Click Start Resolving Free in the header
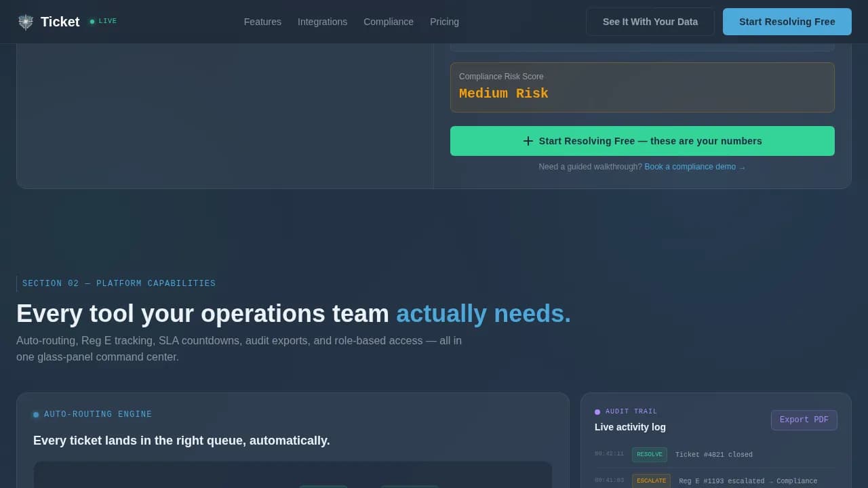Image resolution: width=868 pixels, height=488 pixels. pos(787,22)
